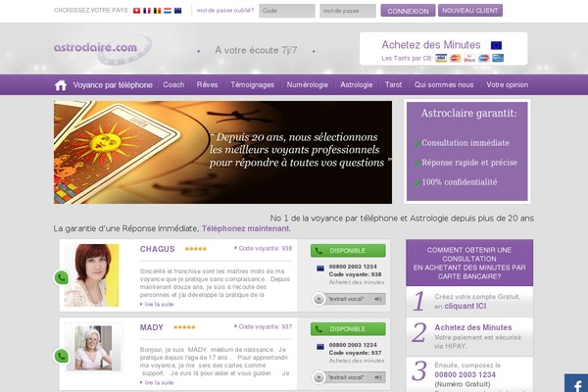This screenshot has height=392, width=588.
Task: Click 'Code voyante: 937' link
Action: coord(266,326)
